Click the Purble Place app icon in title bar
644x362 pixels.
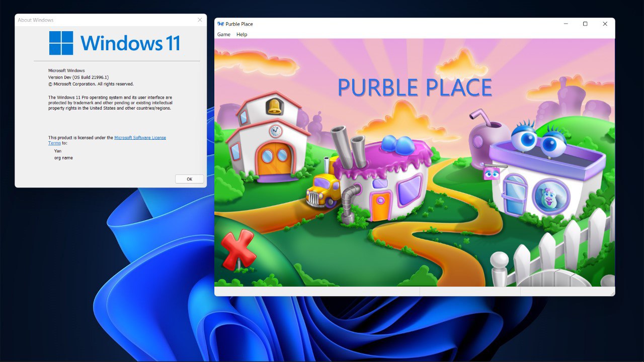pos(220,24)
